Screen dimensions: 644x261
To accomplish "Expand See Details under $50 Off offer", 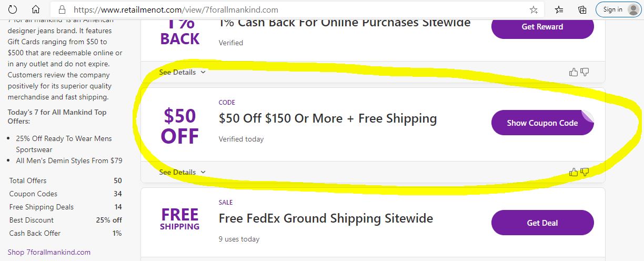I will tap(182, 172).
